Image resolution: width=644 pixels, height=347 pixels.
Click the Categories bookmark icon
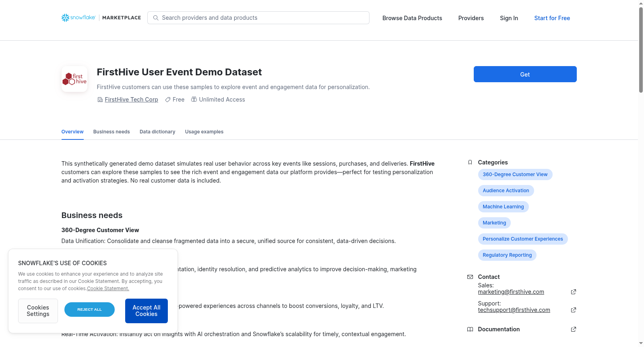[x=470, y=162]
